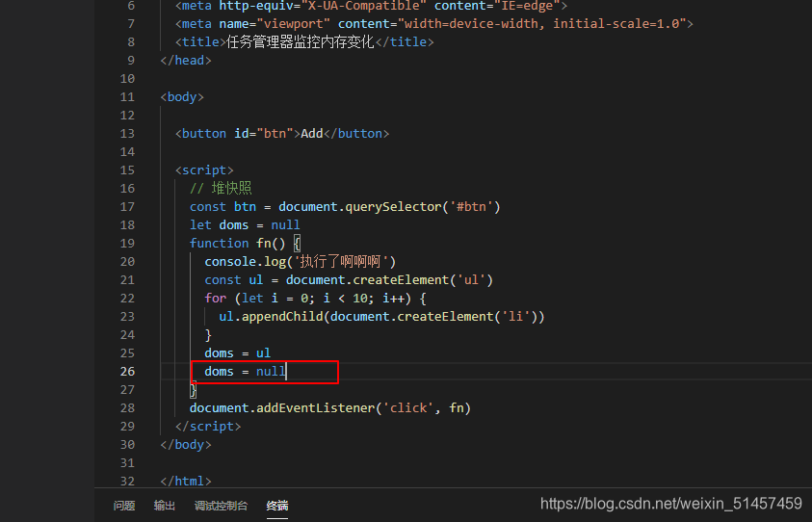Click the for loop line
This screenshot has width=812, height=522.
point(315,299)
